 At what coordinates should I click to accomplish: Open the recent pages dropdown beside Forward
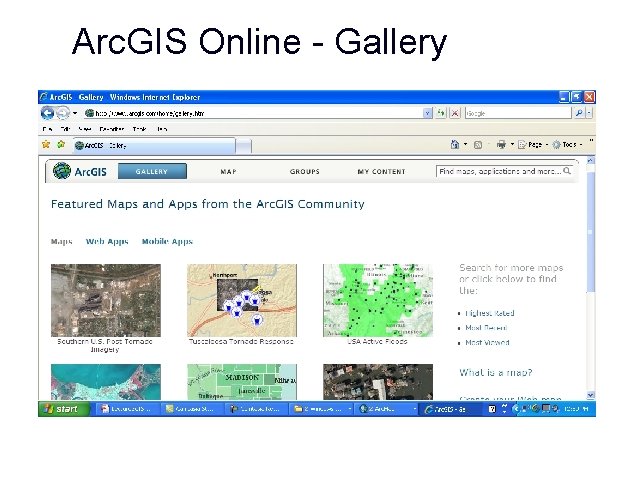tap(75, 113)
